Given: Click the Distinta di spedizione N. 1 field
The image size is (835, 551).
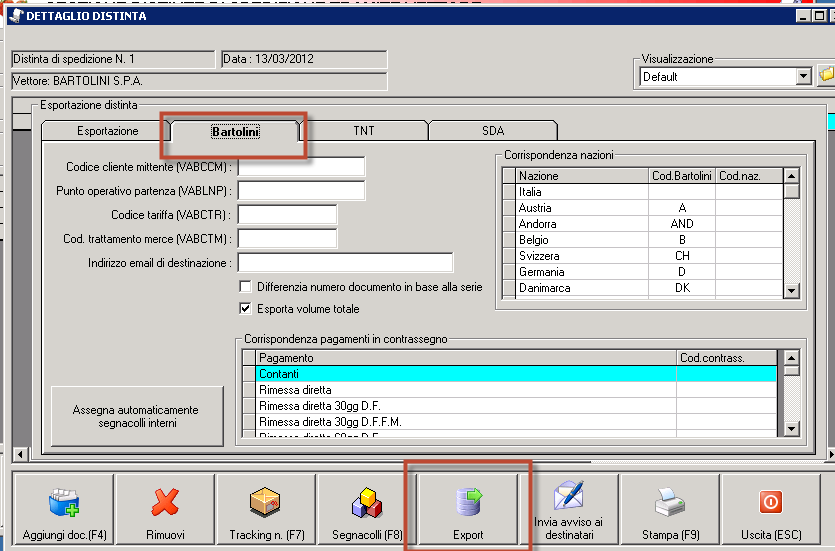Looking at the screenshot, I should 113,59.
